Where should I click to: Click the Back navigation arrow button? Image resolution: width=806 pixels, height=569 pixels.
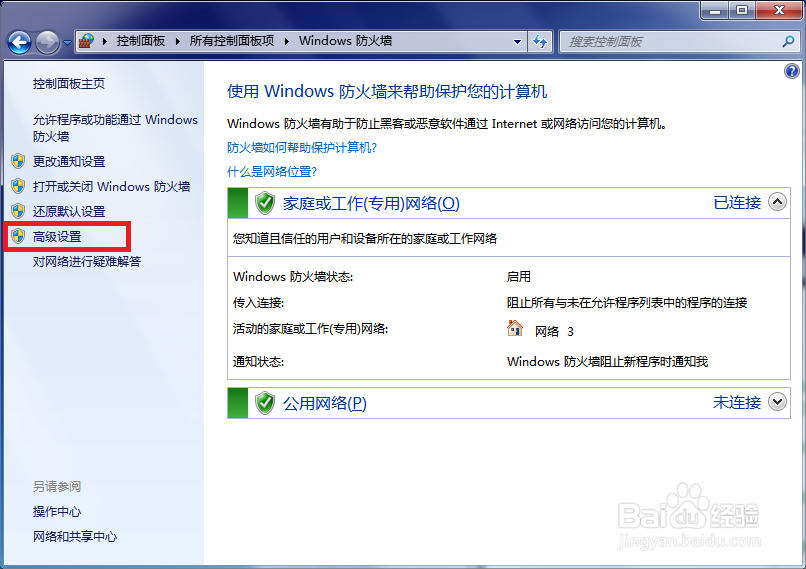(x=20, y=42)
